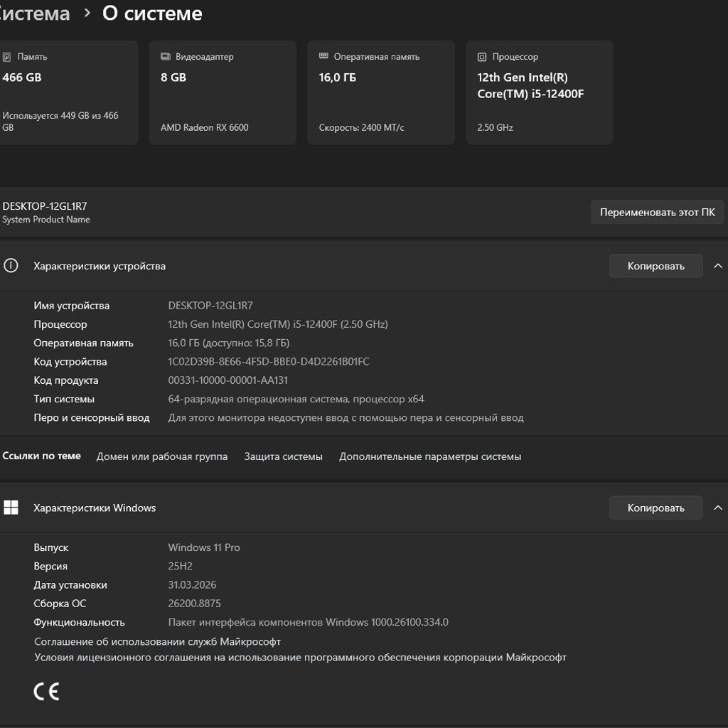Open the Видеоадаптер 8 GB card
This screenshot has height=728, width=728.
click(x=223, y=92)
